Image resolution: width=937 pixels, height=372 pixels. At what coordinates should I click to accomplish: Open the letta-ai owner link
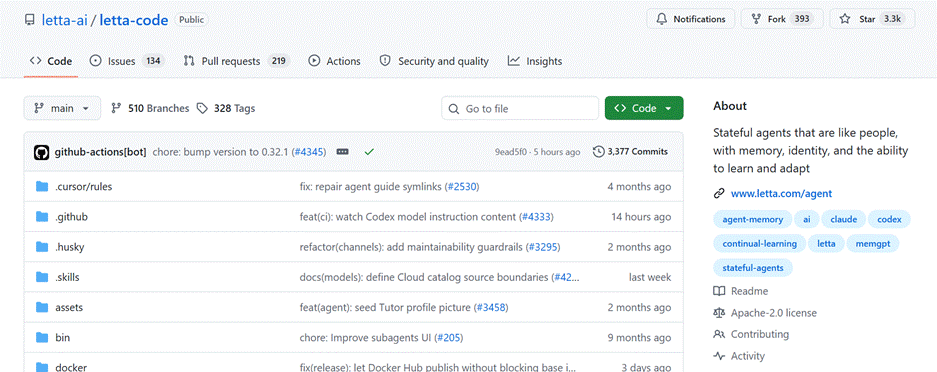pyautogui.click(x=65, y=19)
